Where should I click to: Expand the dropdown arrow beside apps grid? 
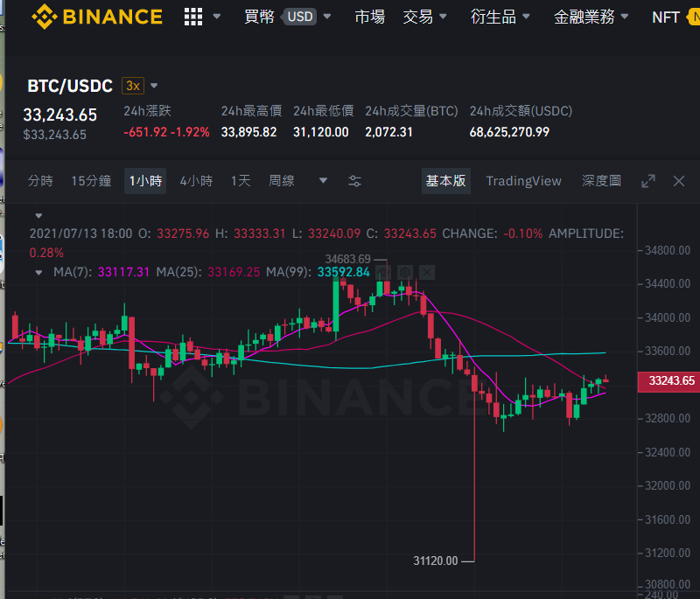click(217, 17)
